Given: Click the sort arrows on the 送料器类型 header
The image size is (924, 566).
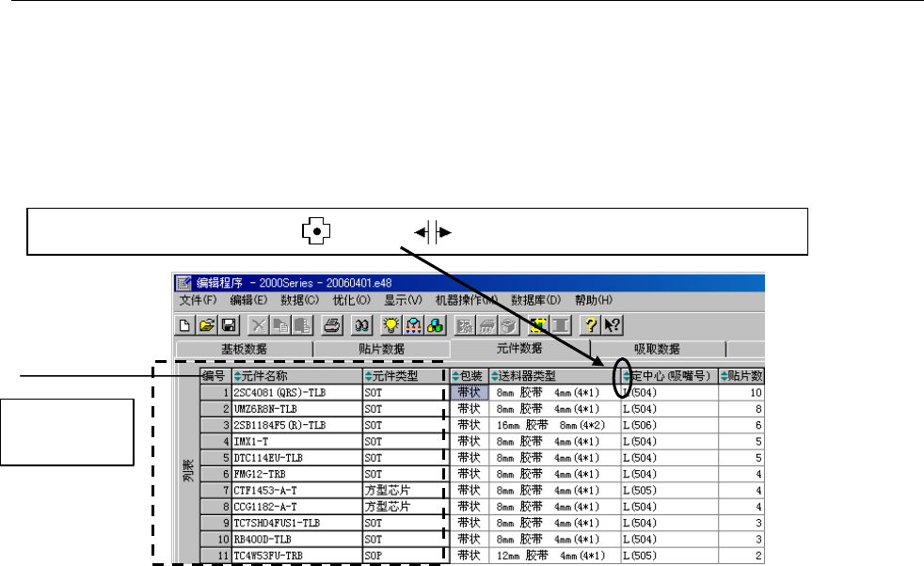Looking at the screenshot, I should (x=494, y=376).
